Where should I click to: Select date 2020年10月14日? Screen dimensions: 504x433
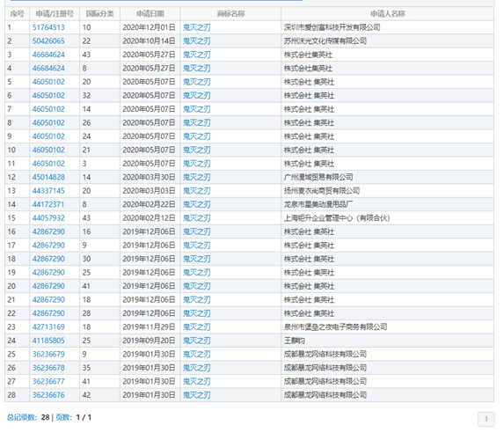[149, 41]
